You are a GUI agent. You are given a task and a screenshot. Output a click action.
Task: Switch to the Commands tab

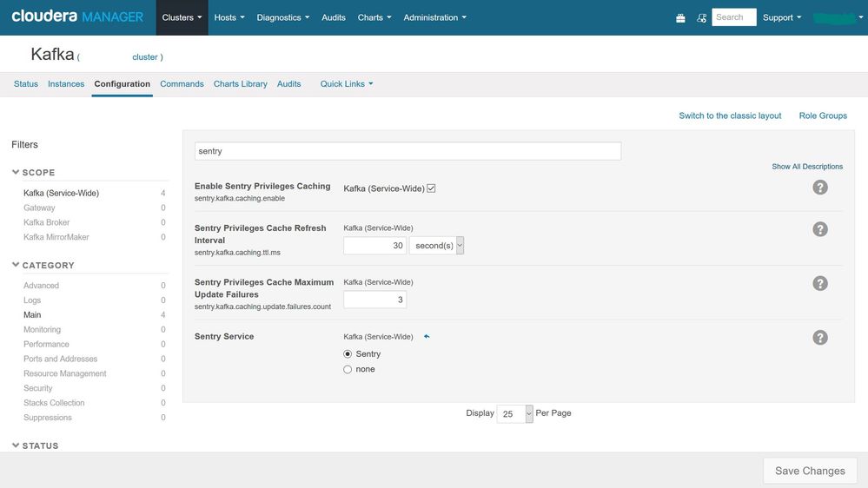pos(182,84)
